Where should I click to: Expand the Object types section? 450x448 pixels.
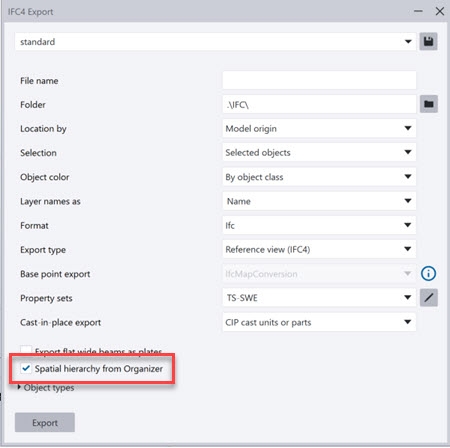pyautogui.click(x=19, y=387)
